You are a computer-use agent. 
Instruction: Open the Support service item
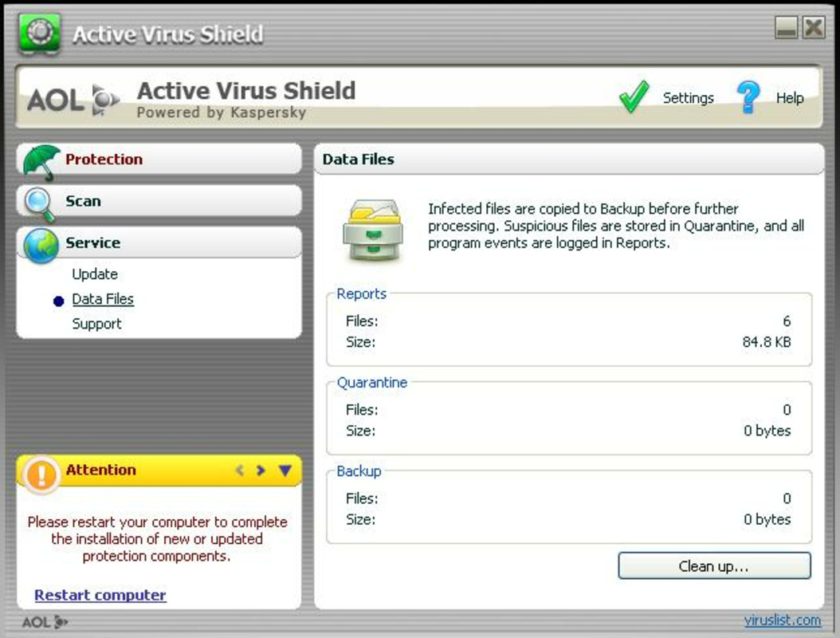point(96,323)
